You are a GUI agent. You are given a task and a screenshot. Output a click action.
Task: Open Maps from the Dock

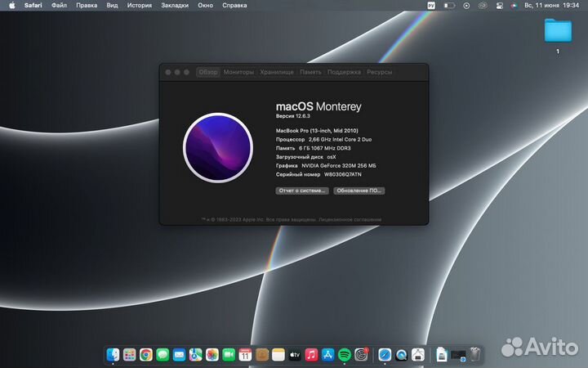(x=195, y=354)
